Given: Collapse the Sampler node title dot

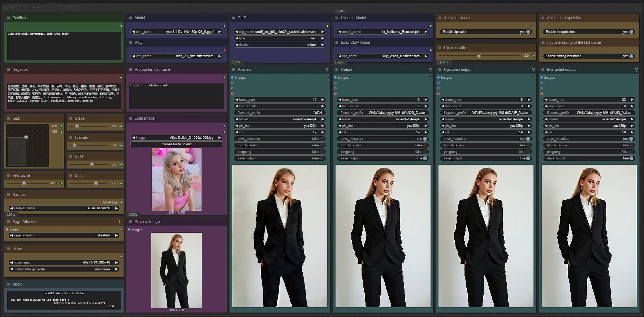Looking at the screenshot, I should (x=9, y=194).
